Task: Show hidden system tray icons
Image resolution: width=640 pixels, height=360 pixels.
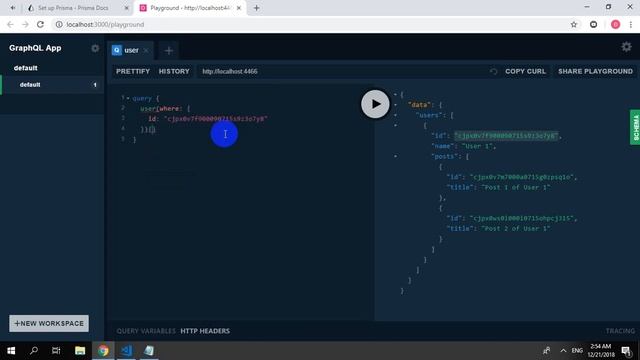Action: coord(563,351)
